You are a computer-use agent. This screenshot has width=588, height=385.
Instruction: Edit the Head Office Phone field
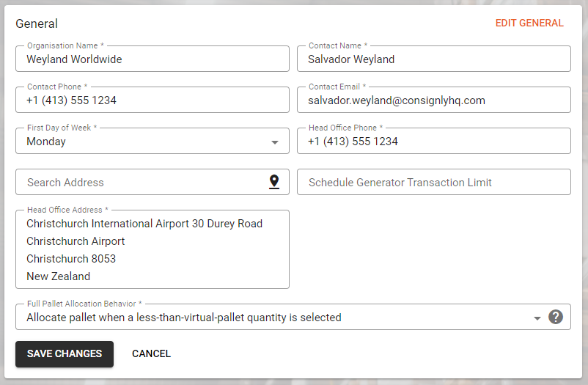click(434, 141)
